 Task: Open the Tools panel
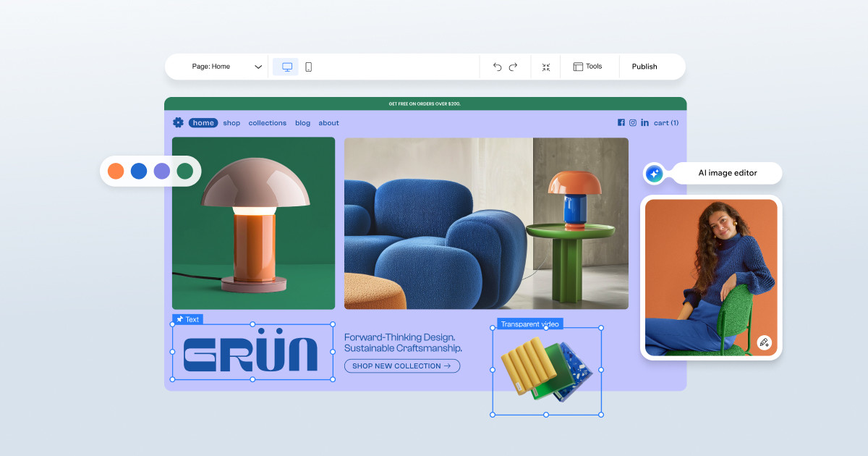click(589, 67)
